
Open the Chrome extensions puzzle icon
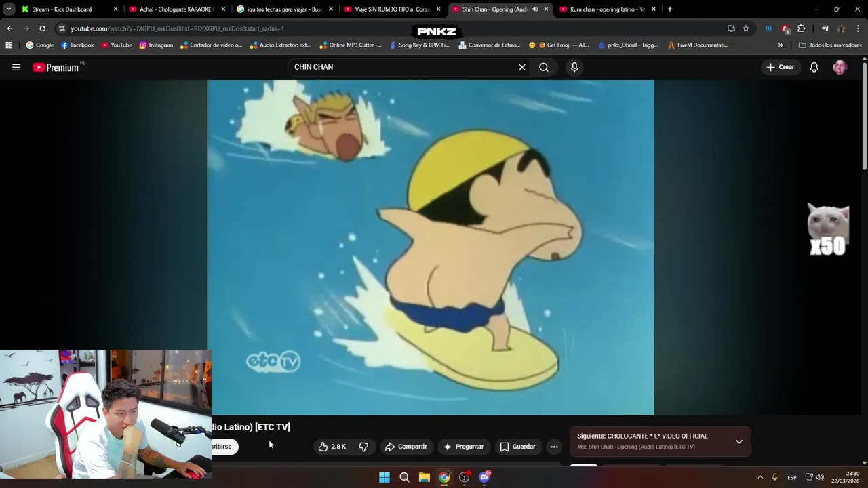coord(801,28)
